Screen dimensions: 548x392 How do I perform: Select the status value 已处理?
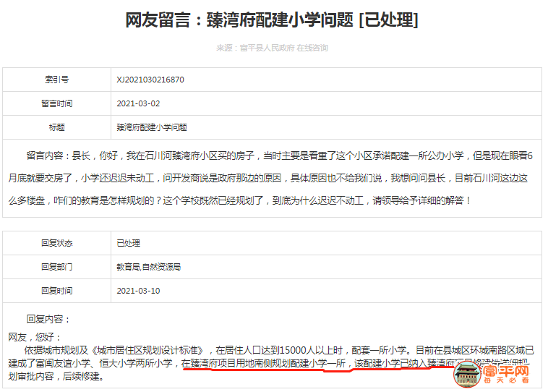point(128,243)
